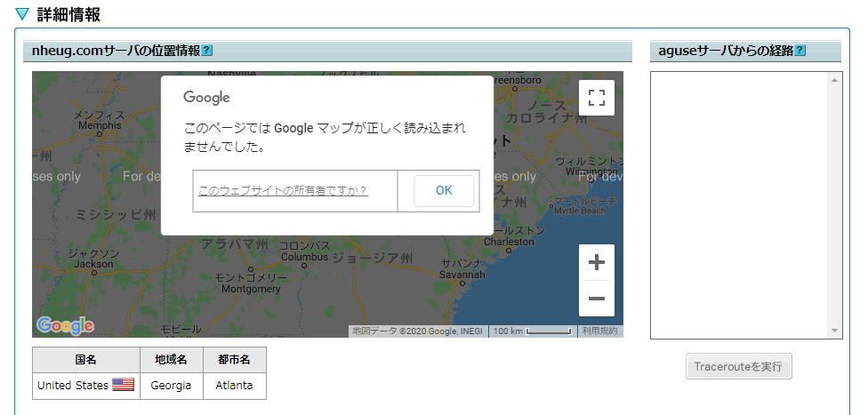This screenshot has height=415, width=868.
Task: Open 利用規約 map terms link
Action: pos(599,331)
